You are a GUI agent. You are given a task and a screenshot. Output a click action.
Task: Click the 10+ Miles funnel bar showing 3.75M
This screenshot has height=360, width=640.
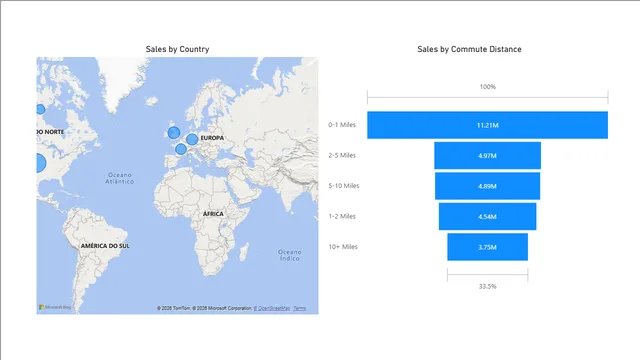[487, 247]
